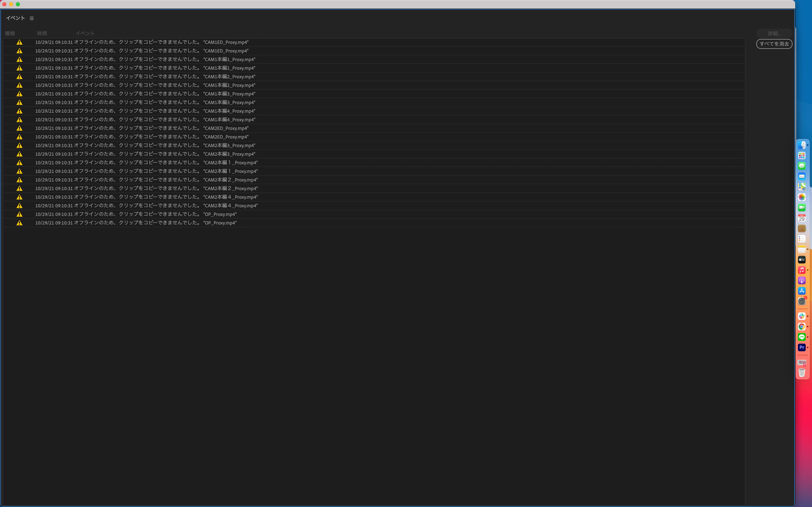
Task: Open System Preferences from the dock
Action: [x=802, y=301]
